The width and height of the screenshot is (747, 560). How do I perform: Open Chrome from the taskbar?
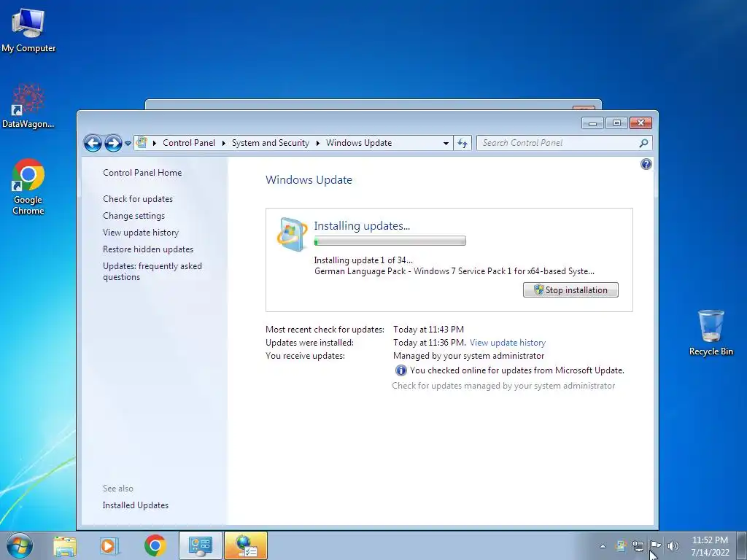155,545
